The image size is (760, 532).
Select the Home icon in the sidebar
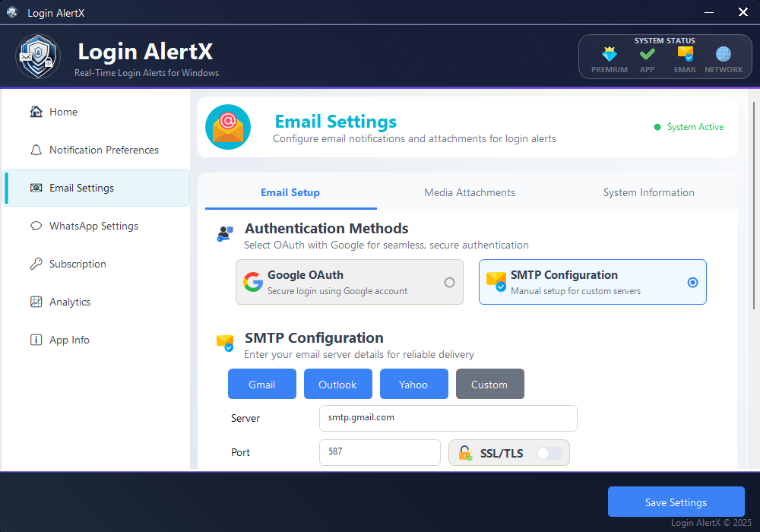coord(36,112)
